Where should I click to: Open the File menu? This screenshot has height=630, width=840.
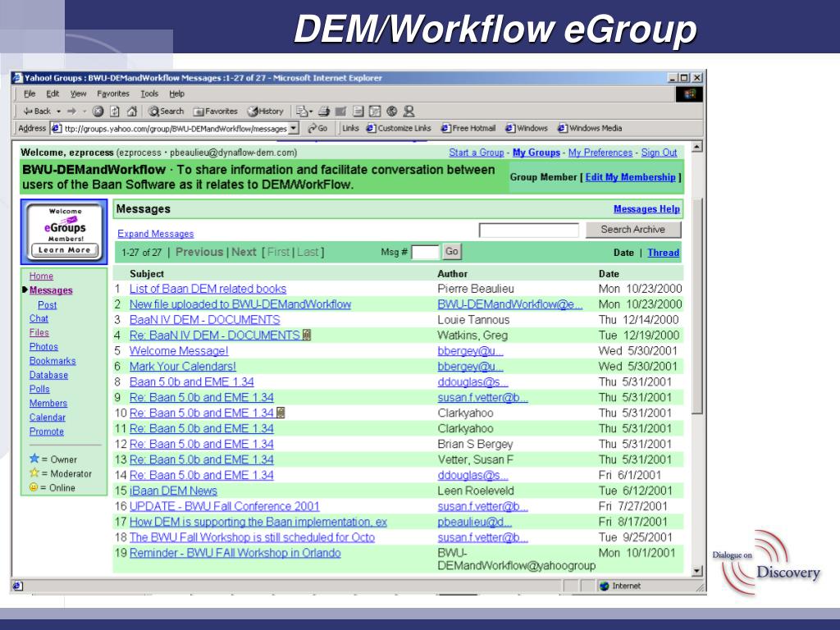[30, 94]
